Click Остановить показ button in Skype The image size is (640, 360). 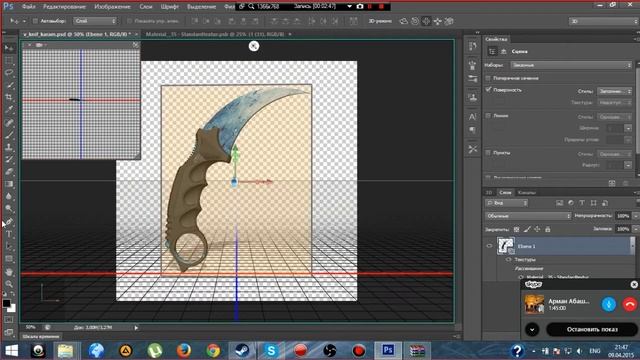coord(592,329)
